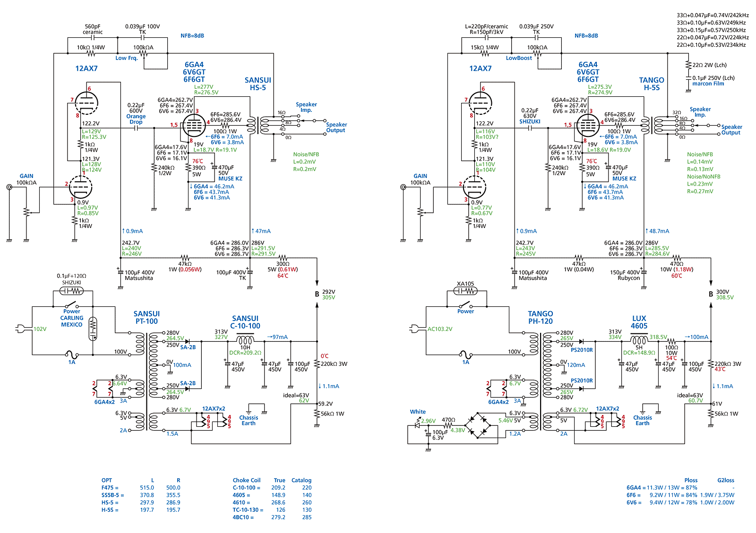
Task: Click the '300Ω' dropping resistor label
Action: pyautogui.click(x=283, y=264)
